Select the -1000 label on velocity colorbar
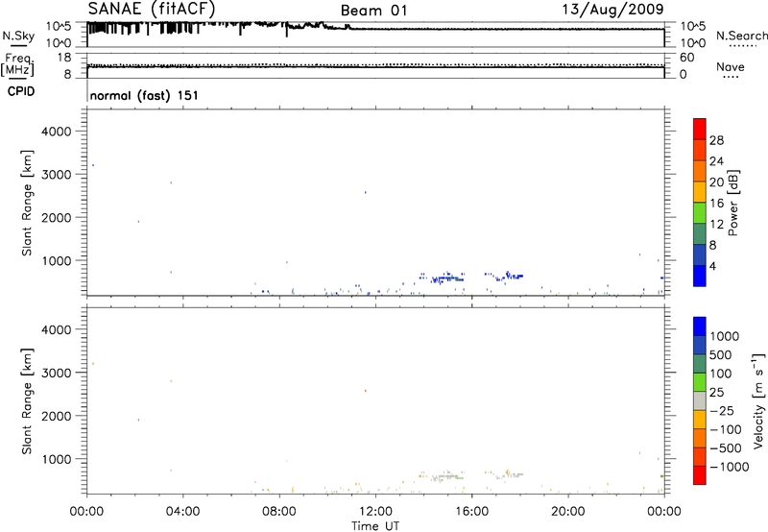The image size is (768, 532). pos(730,467)
